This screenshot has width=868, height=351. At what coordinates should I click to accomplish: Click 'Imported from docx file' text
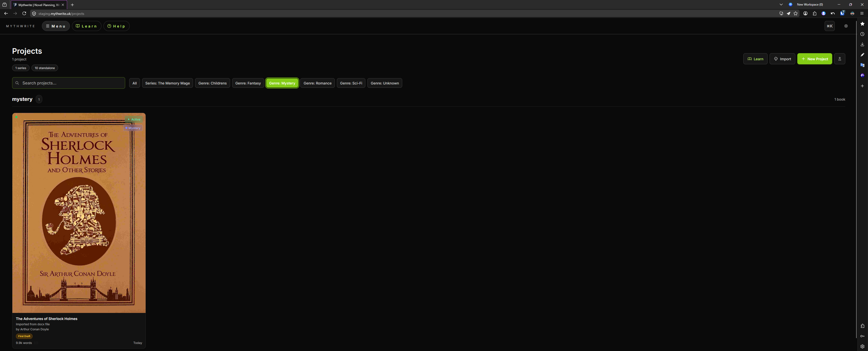[x=33, y=324]
